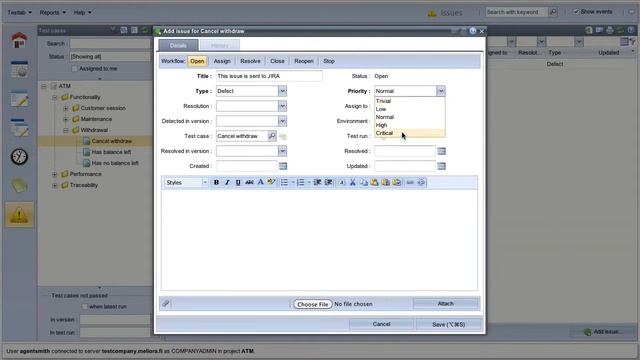This screenshot has width=640, height=360.
Task: Click the magnifier beside the Test case field
Action: click(272, 136)
